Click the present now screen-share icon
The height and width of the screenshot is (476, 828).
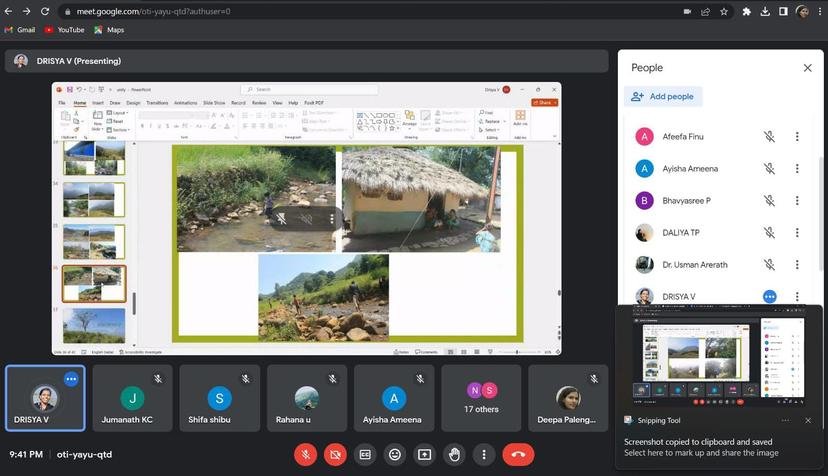tap(425, 454)
